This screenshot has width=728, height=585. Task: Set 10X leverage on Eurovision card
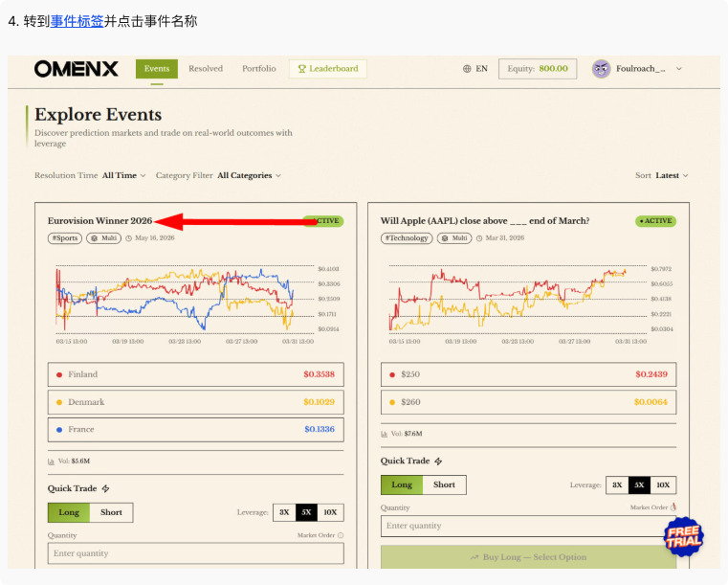330,512
